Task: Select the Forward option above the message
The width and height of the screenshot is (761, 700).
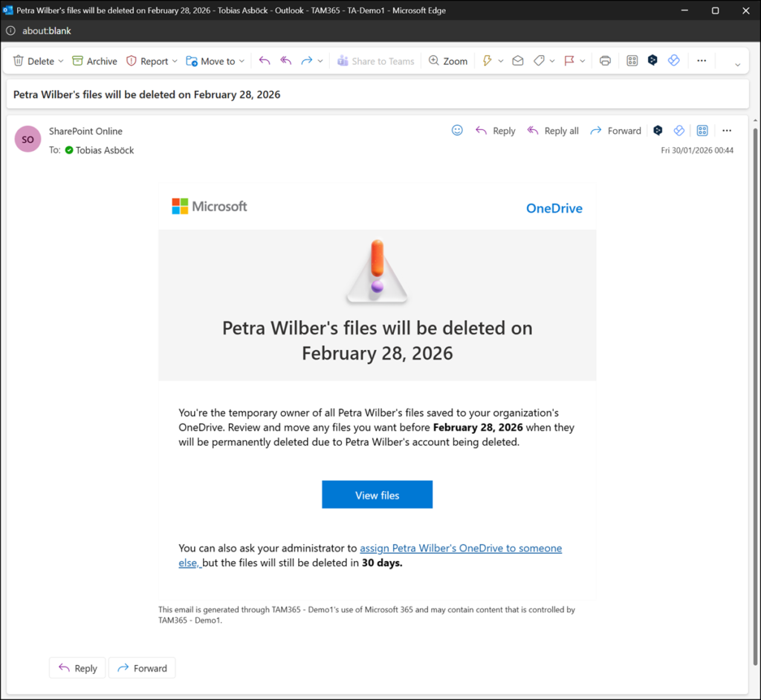Action: (x=615, y=130)
